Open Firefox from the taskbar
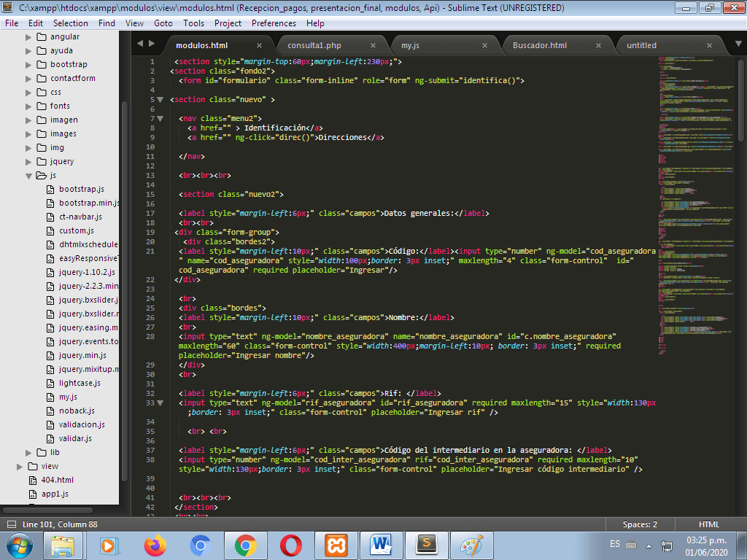The height and width of the screenshot is (560, 747). [x=155, y=545]
